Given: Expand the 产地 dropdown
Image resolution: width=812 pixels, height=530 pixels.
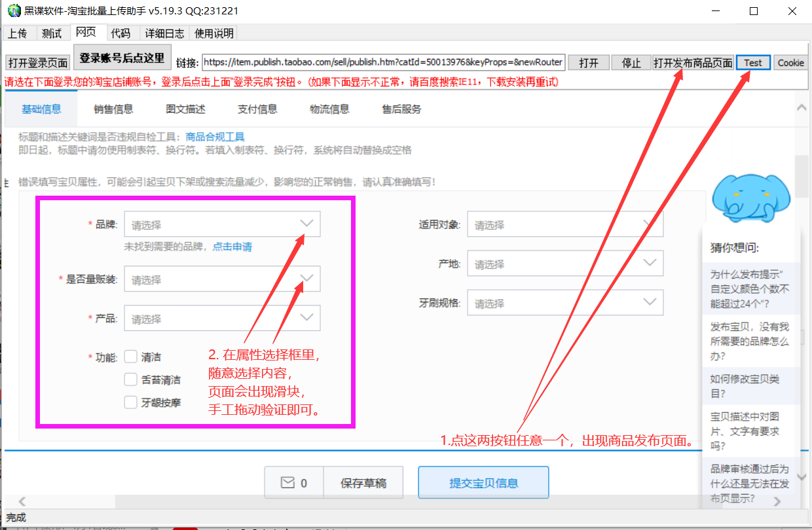Looking at the screenshot, I should click(x=565, y=264).
